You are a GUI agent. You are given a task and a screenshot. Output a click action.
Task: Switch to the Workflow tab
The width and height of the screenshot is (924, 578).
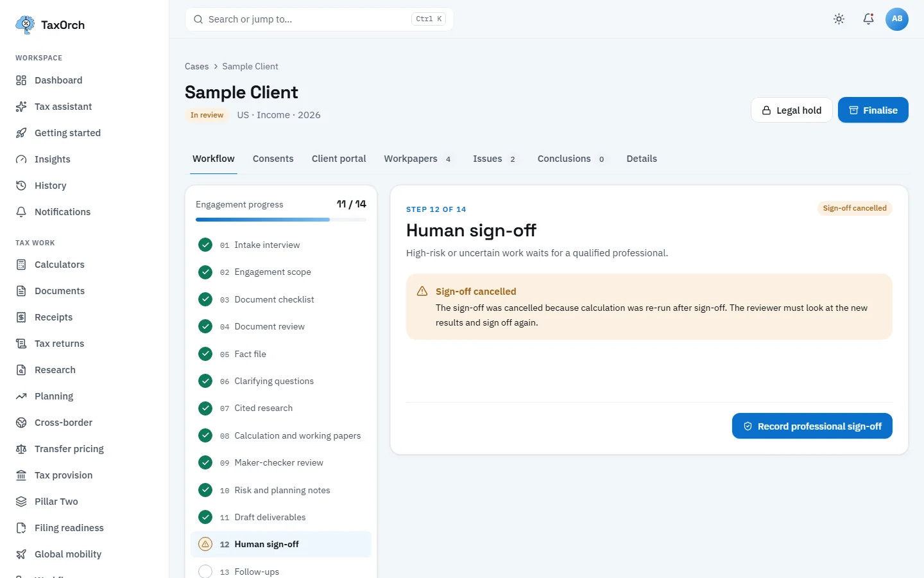214,159
